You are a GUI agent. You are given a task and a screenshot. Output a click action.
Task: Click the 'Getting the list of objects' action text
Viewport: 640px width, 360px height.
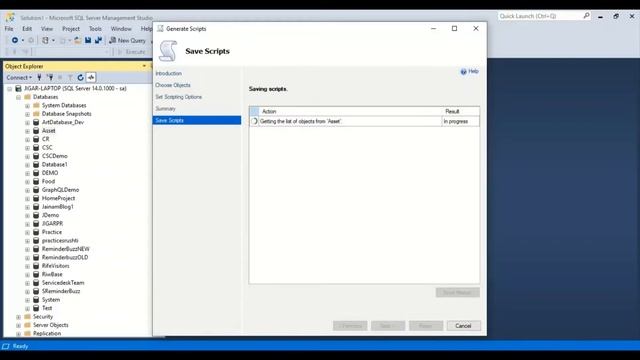point(301,121)
